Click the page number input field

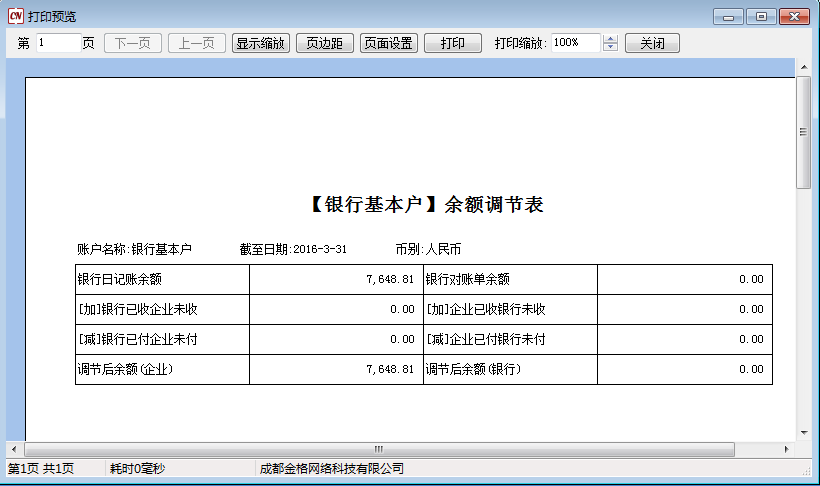58,43
